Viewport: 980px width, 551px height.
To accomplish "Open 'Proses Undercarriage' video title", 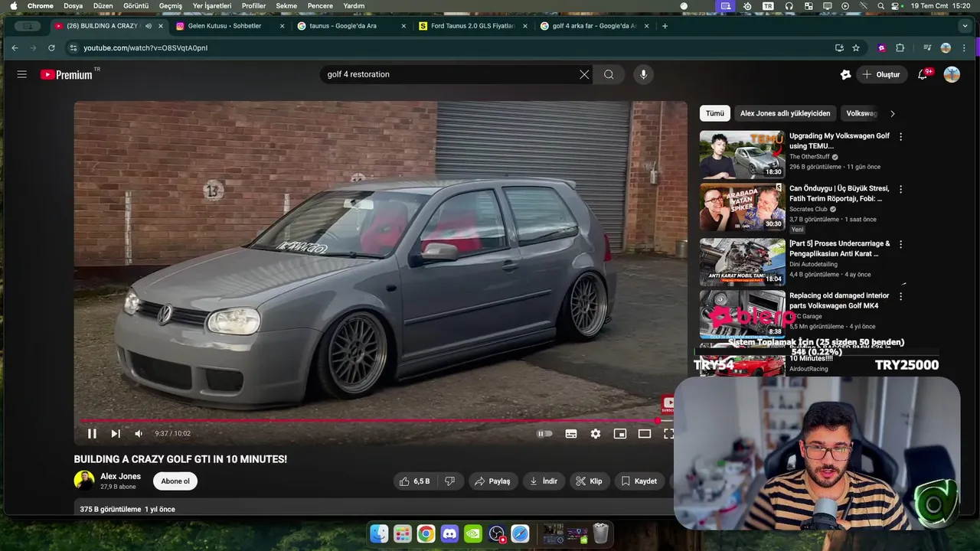I will 839,249.
